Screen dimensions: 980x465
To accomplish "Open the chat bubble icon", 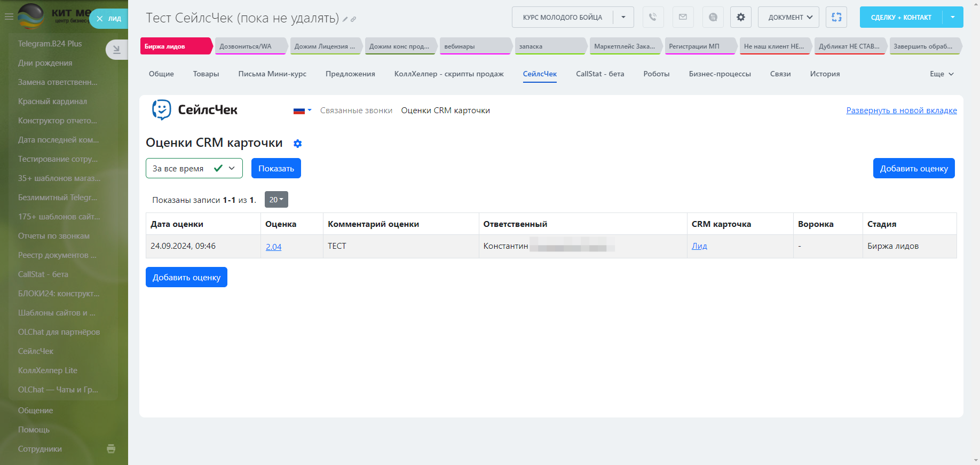I will (713, 17).
